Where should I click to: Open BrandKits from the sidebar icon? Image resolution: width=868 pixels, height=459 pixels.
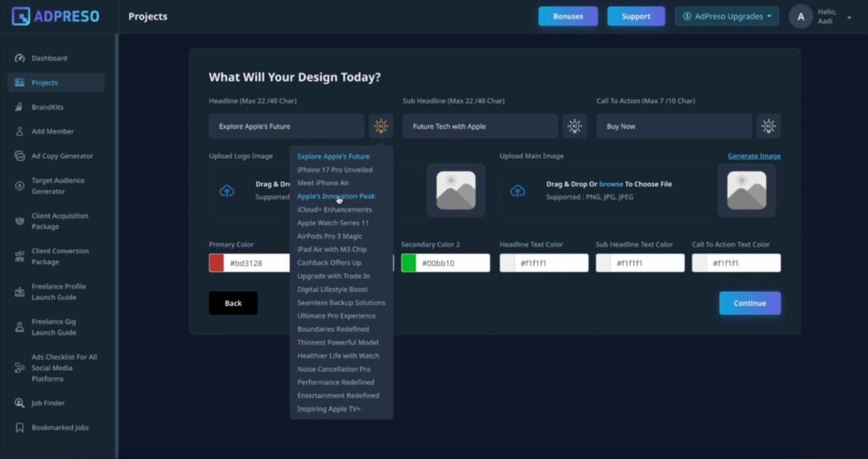(20, 108)
